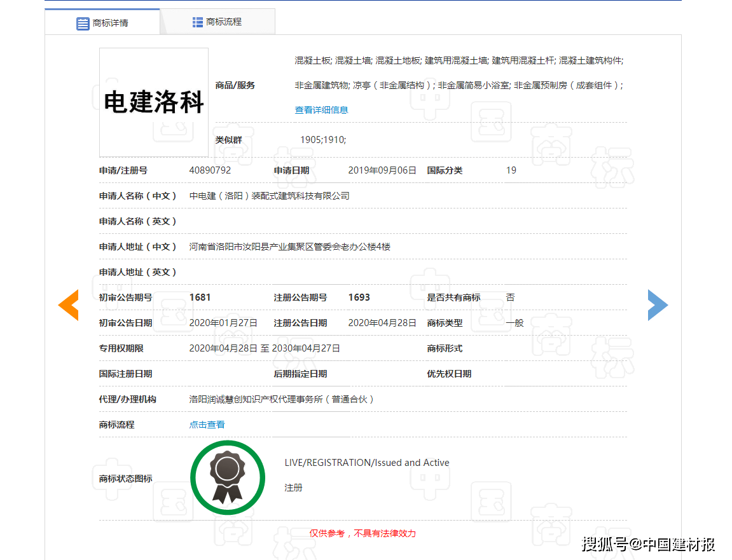Screen dimensions: 732x560
Task: Click the similar group value 1905;1910;
Action: (x=323, y=140)
